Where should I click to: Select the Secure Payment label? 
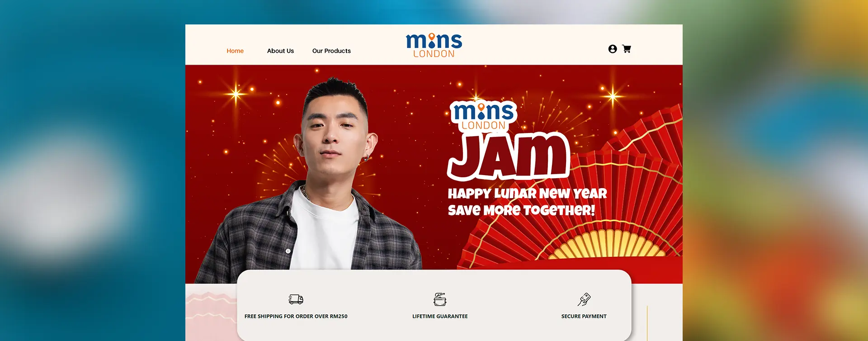(x=584, y=316)
